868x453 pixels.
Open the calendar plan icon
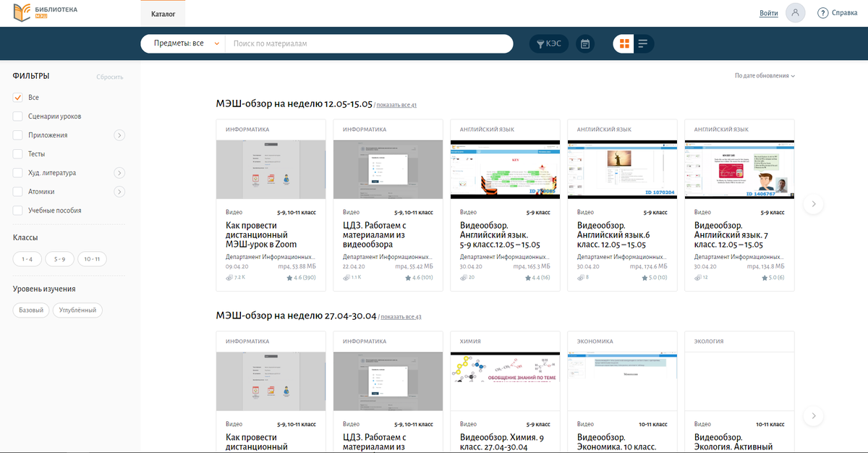click(x=585, y=44)
